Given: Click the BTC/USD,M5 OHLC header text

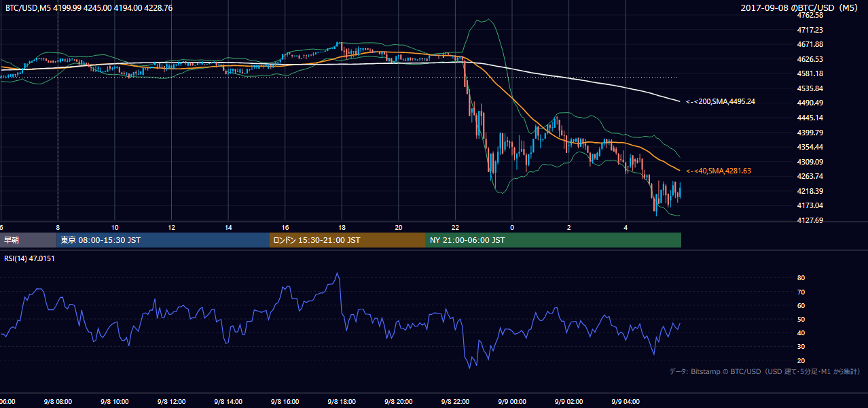Looking at the screenshot, I should (x=89, y=8).
